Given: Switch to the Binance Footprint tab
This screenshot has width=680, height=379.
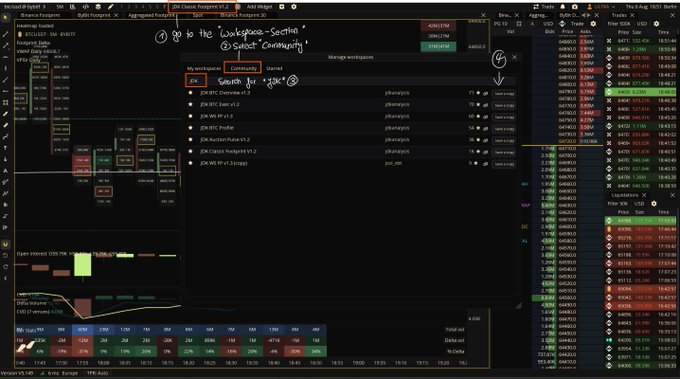Looking at the screenshot, I should pyautogui.click(x=40, y=15).
